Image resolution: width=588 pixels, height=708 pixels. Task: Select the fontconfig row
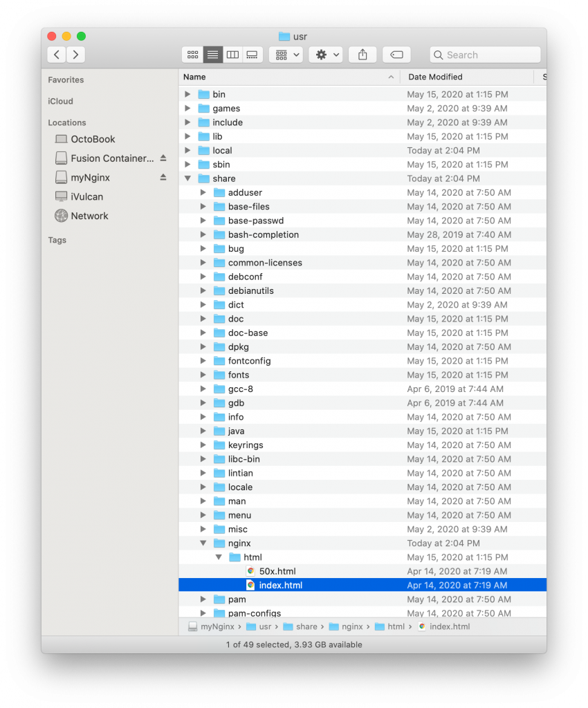362,361
